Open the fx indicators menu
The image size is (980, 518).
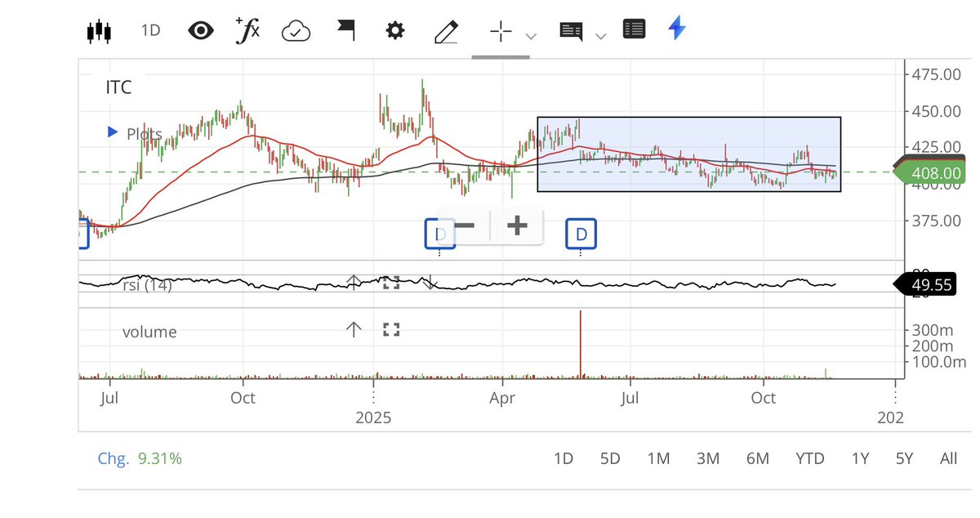(247, 31)
